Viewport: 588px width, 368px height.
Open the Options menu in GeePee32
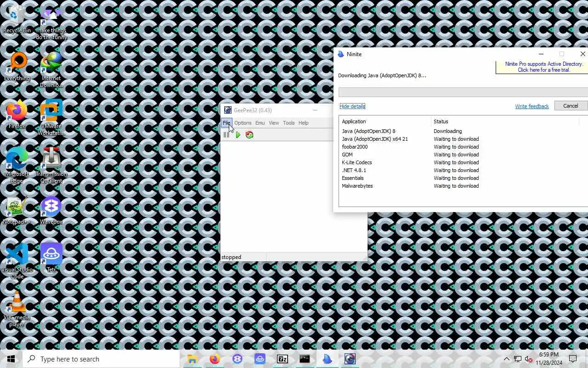coord(243,123)
